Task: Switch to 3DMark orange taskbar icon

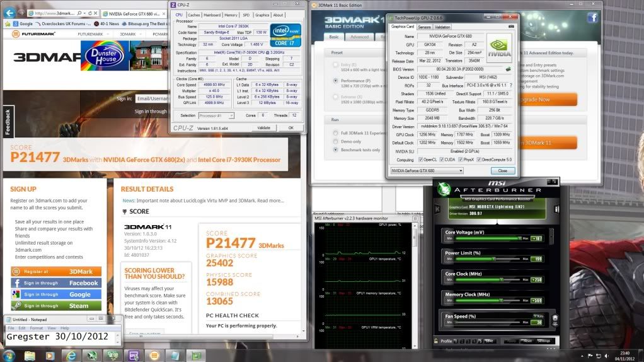Action: pos(154,356)
